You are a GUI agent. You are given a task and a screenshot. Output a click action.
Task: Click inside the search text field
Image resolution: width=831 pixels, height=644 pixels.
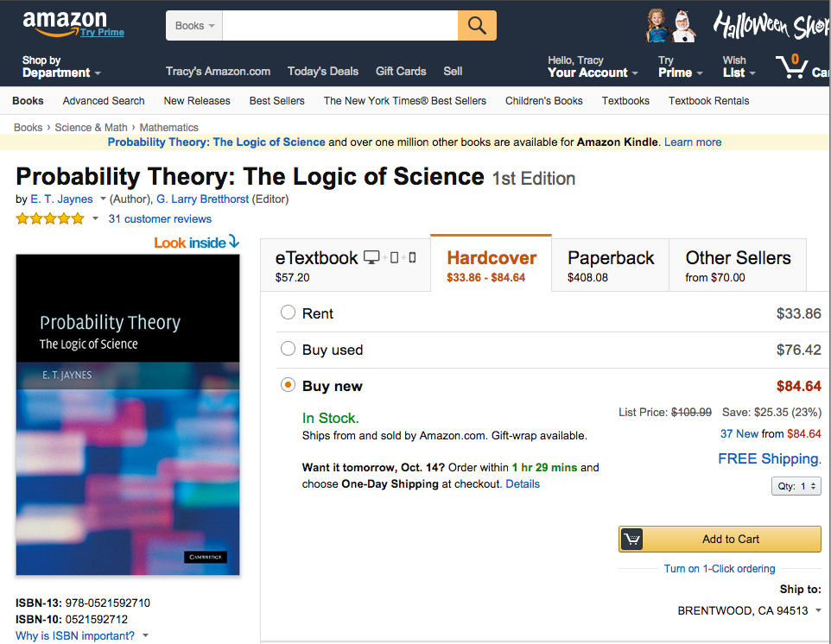coord(339,26)
